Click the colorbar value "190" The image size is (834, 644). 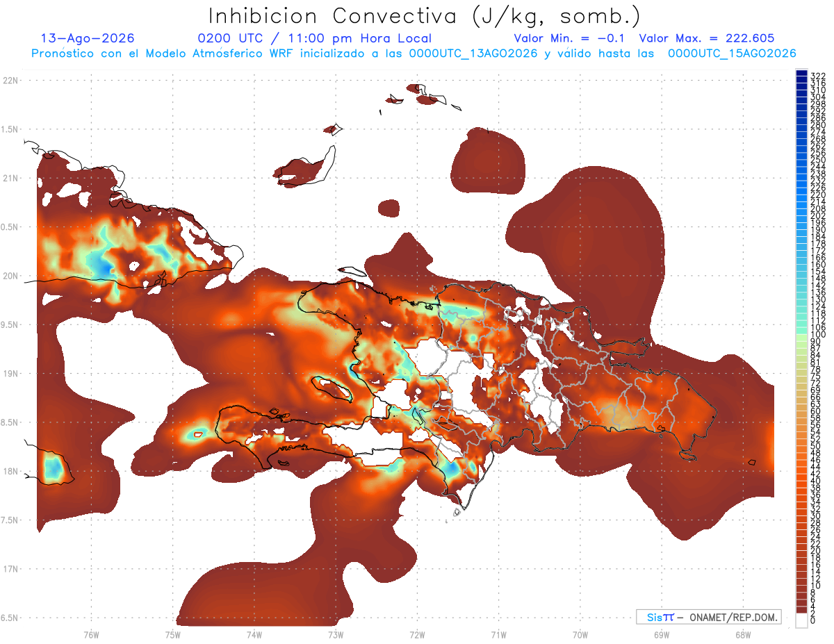click(818, 230)
